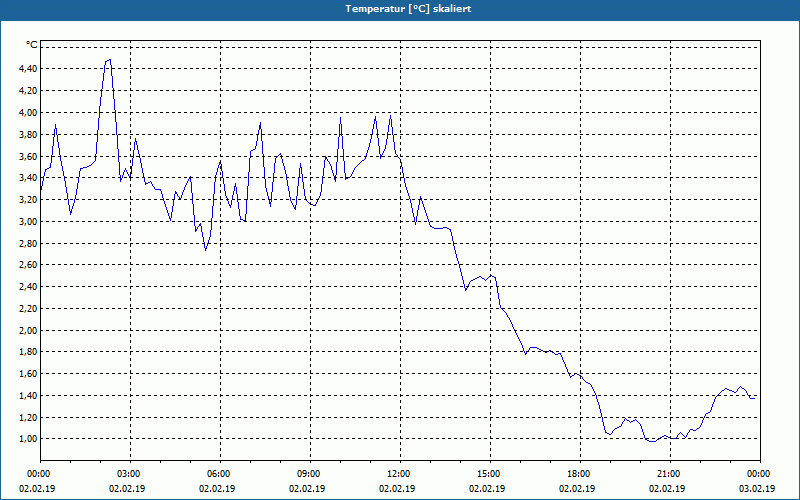Click the 3,00 y-axis tick label
Image resolution: width=800 pixels, height=500 pixels.
pos(28,221)
